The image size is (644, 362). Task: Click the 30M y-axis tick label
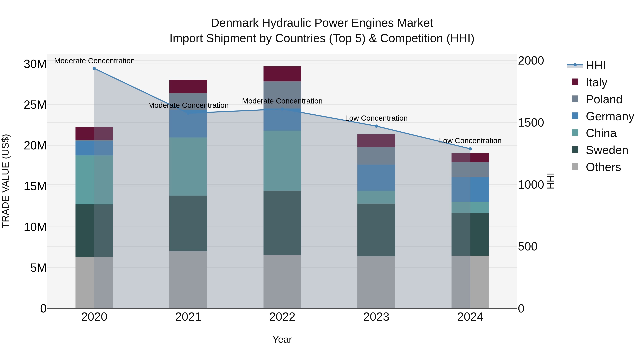pyautogui.click(x=35, y=64)
